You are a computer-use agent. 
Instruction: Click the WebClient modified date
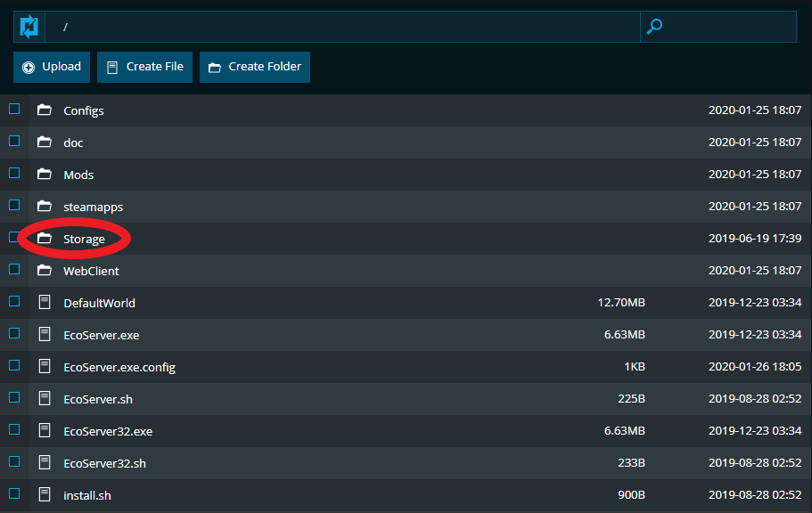(755, 270)
